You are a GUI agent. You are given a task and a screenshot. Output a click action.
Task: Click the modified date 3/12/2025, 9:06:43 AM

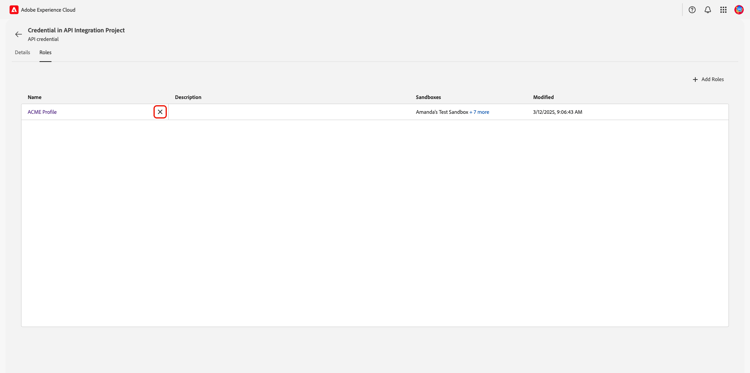558,112
